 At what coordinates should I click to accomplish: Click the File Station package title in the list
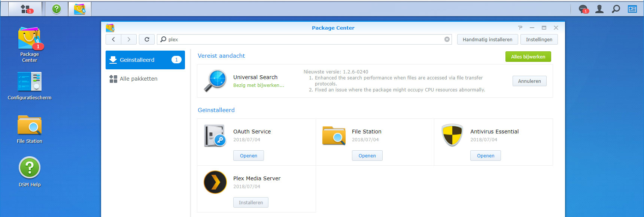point(367,132)
